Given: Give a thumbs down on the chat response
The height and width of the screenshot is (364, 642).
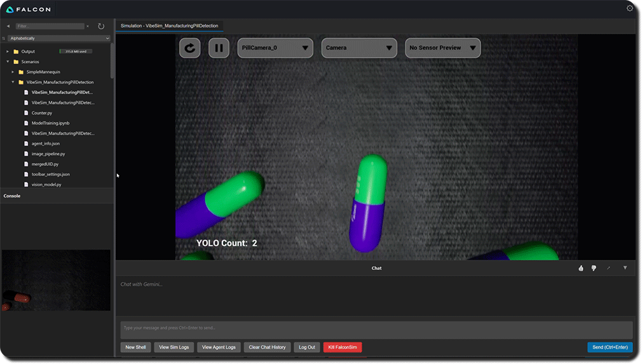Looking at the screenshot, I should tap(594, 268).
